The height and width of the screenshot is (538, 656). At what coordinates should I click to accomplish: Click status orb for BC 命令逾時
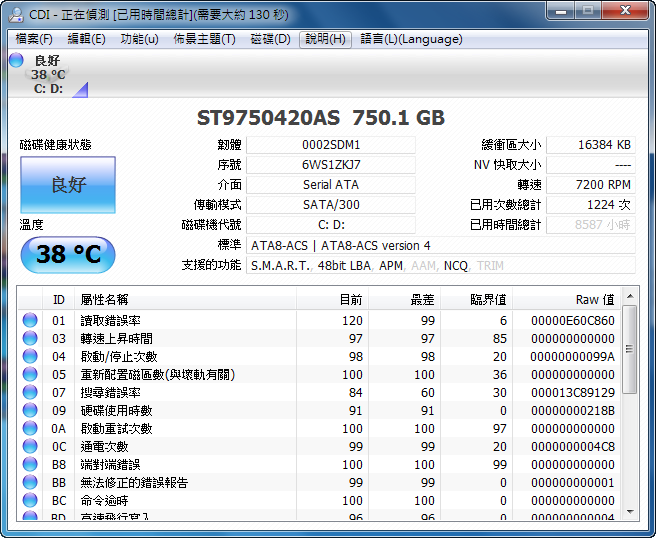[30, 500]
